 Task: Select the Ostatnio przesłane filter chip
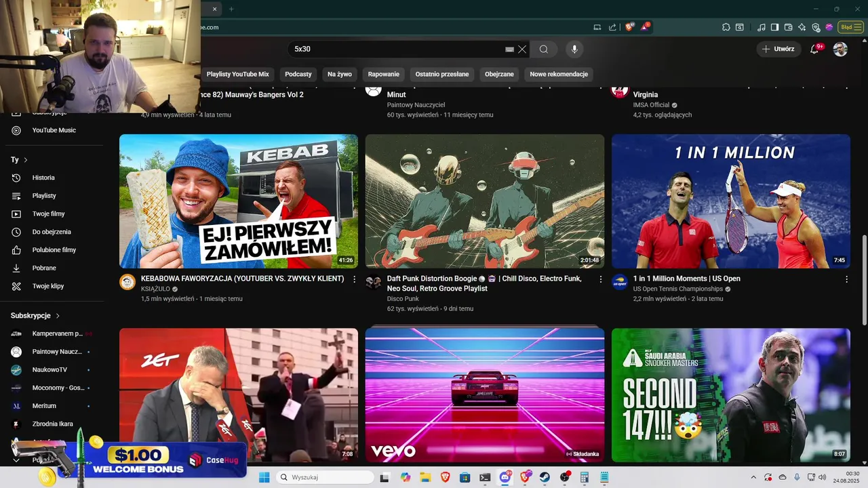442,74
